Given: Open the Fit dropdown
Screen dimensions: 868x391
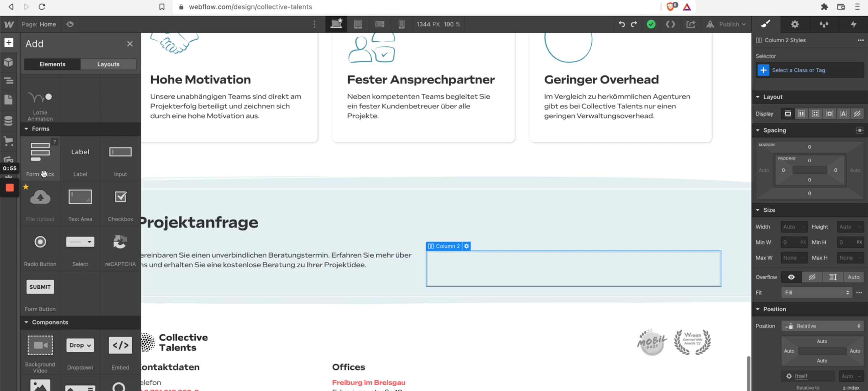Looking at the screenshot, I should 816,292.
